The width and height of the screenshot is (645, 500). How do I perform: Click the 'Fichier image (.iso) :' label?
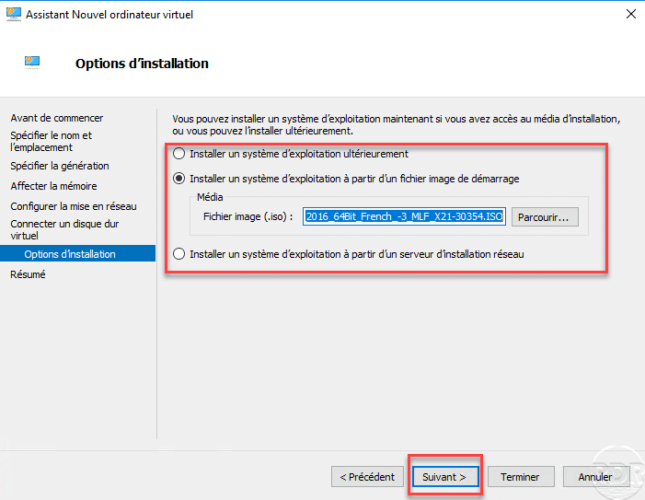coord(248,217)
